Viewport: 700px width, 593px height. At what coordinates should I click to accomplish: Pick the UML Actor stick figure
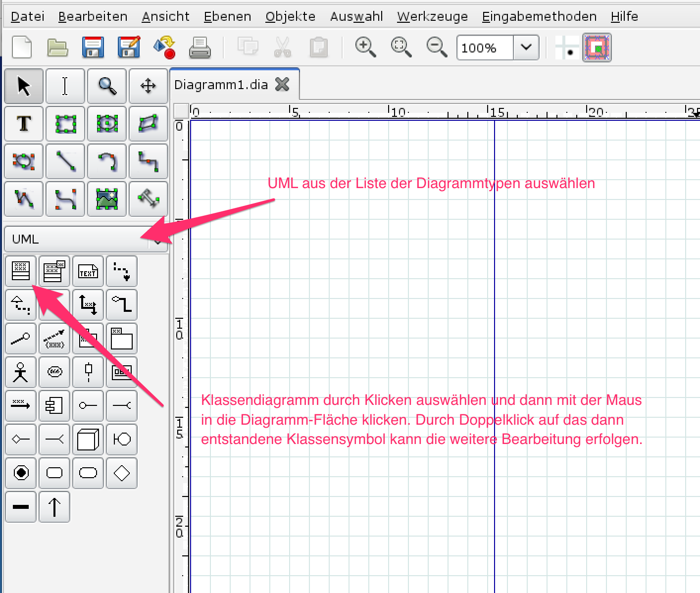[x=21, y=372]
